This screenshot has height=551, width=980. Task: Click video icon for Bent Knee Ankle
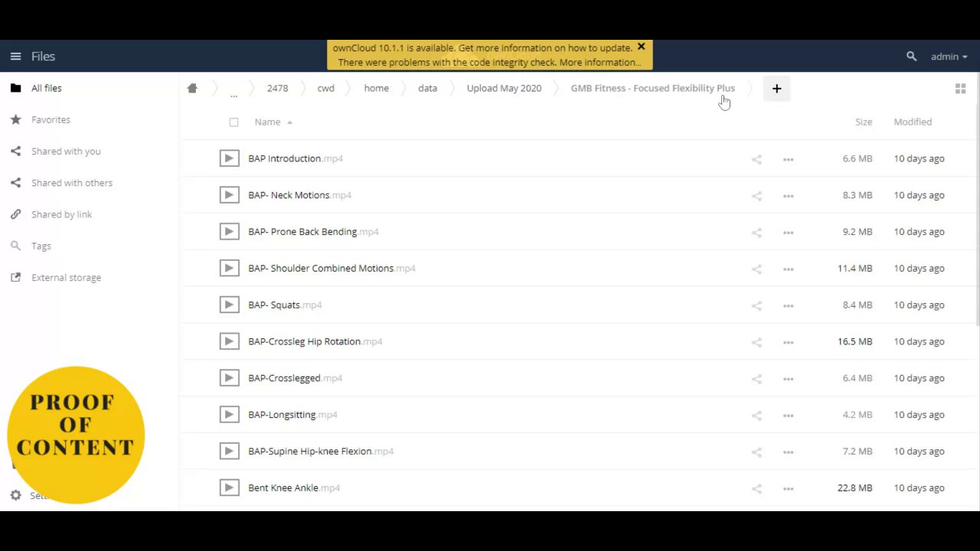pos(229,487)
